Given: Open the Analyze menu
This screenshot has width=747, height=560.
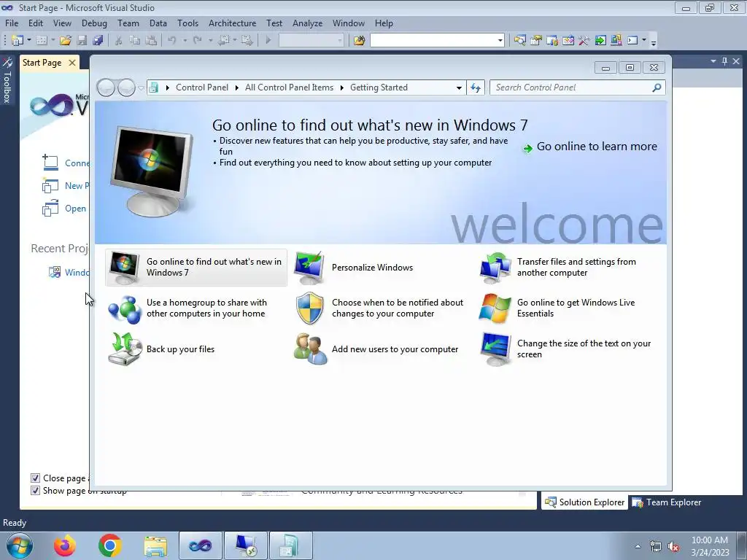Looking at the screenshot, I should 307,23.
